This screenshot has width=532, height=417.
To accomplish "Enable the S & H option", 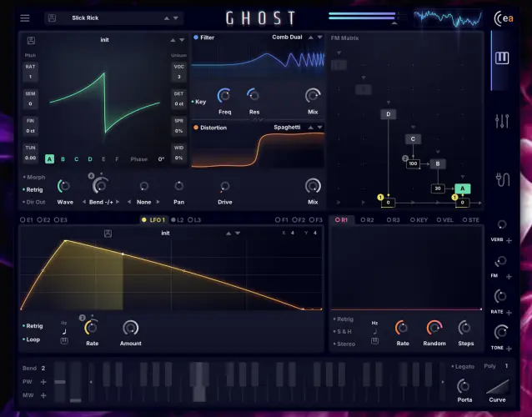I will click(x=343, y=331).
